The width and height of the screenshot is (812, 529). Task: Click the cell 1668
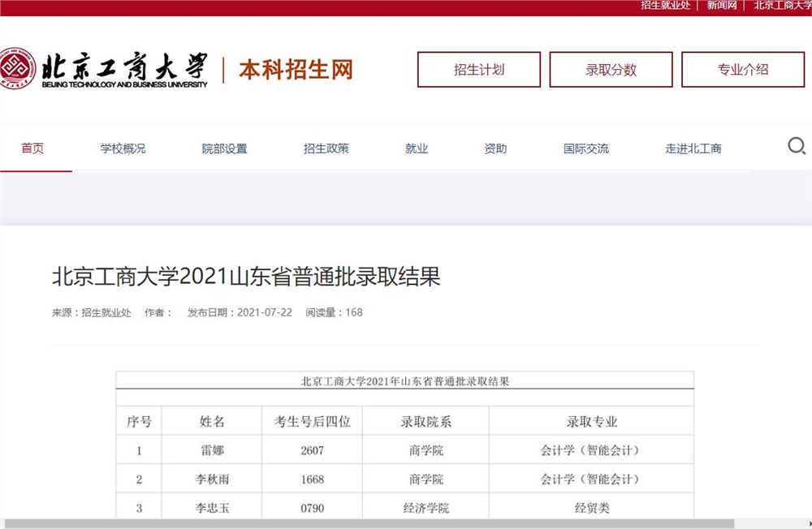pyautogui.click(x=313, y=480)
